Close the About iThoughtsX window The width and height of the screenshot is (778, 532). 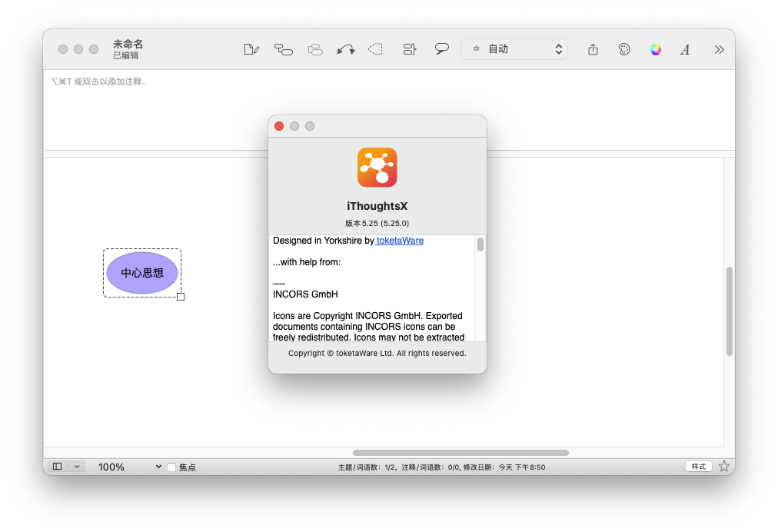click(x=279, y=126)
